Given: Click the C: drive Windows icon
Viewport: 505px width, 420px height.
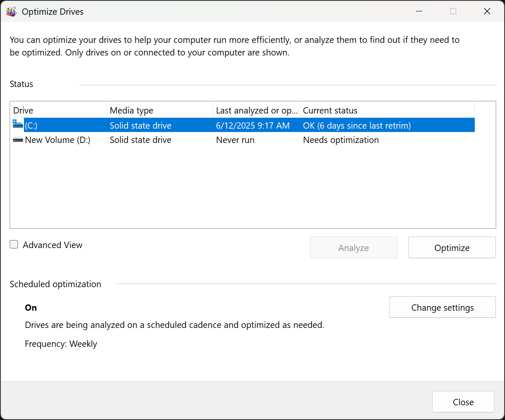Looking at the screenshot, I should [x=18, y=125].
